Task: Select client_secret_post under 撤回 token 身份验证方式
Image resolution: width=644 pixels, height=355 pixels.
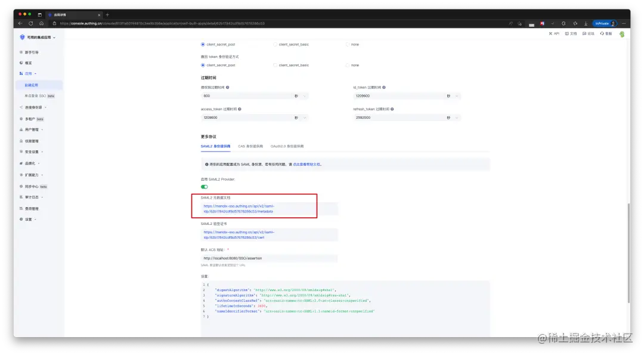Action: [203, 65]
